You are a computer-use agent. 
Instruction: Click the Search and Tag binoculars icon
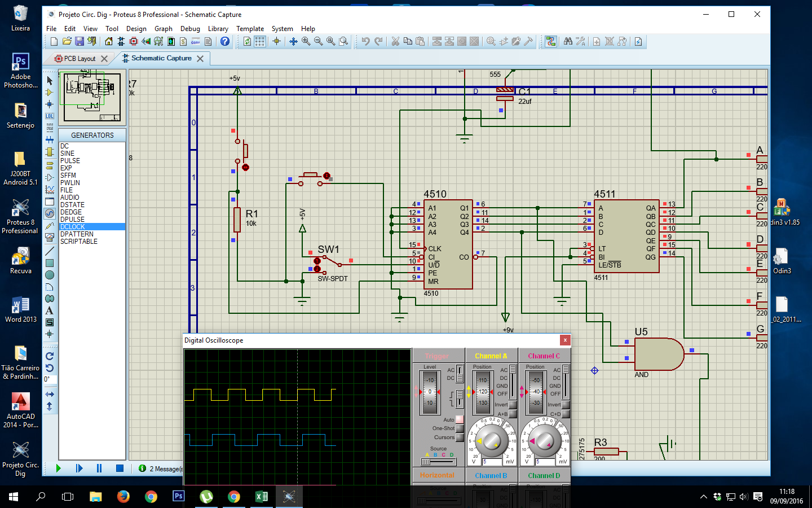coord(568,41)
